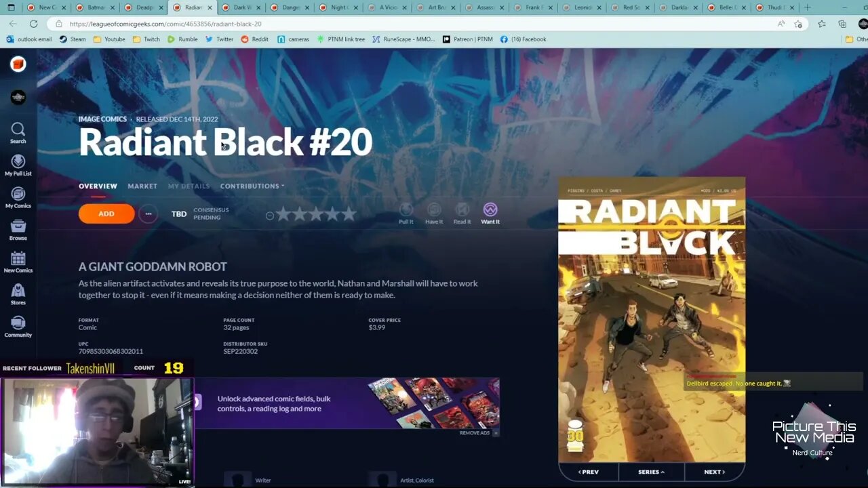Open Community in the sidebar
This screenshot has width=868, height=488.
pos(18,327)
